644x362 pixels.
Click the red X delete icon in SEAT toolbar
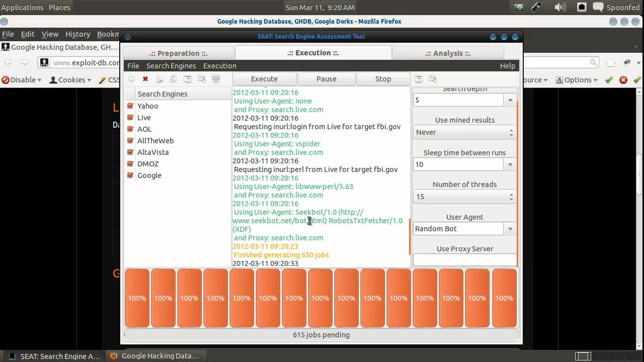tap(145, 79)
